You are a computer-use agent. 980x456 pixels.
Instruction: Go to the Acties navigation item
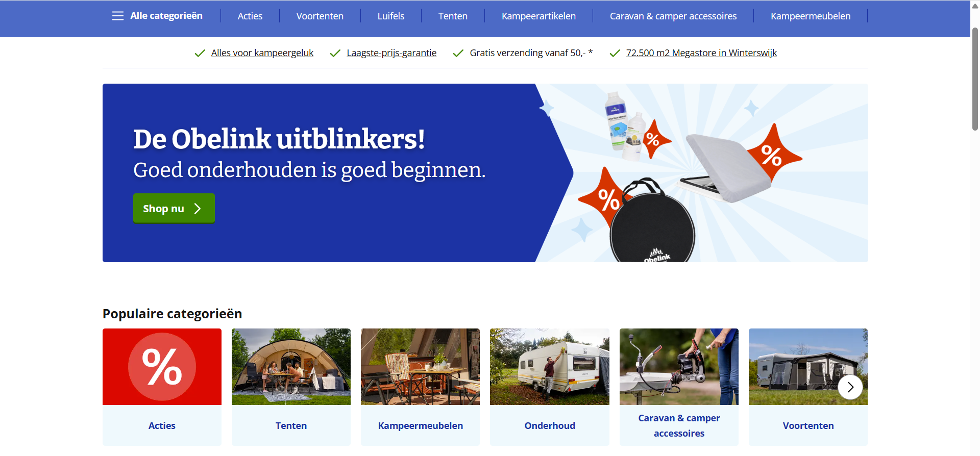(250, 16)
